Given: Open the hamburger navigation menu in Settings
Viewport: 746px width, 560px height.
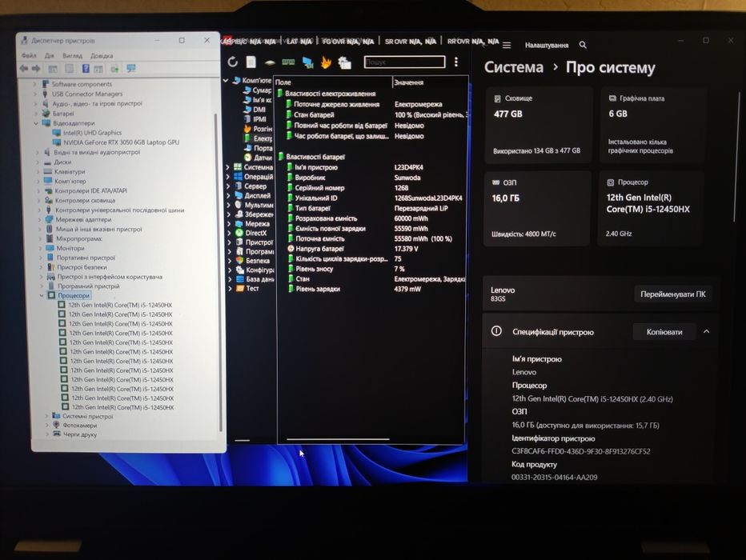Looking at the screenshot, I should coord(507,45).
